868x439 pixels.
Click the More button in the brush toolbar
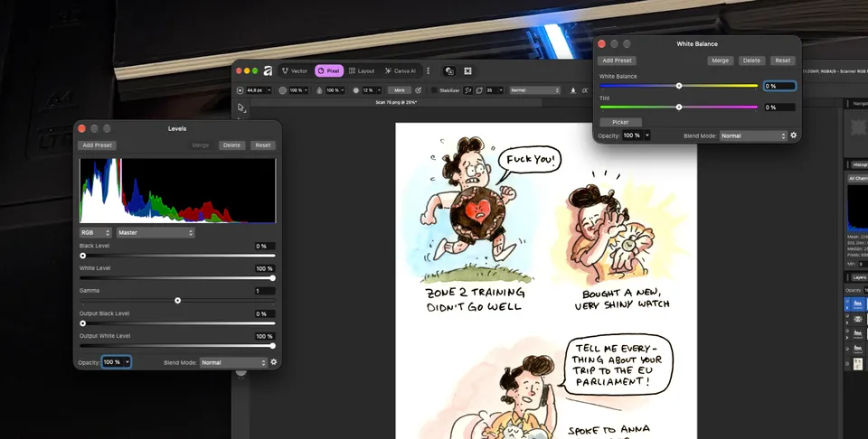coord(399,90)
